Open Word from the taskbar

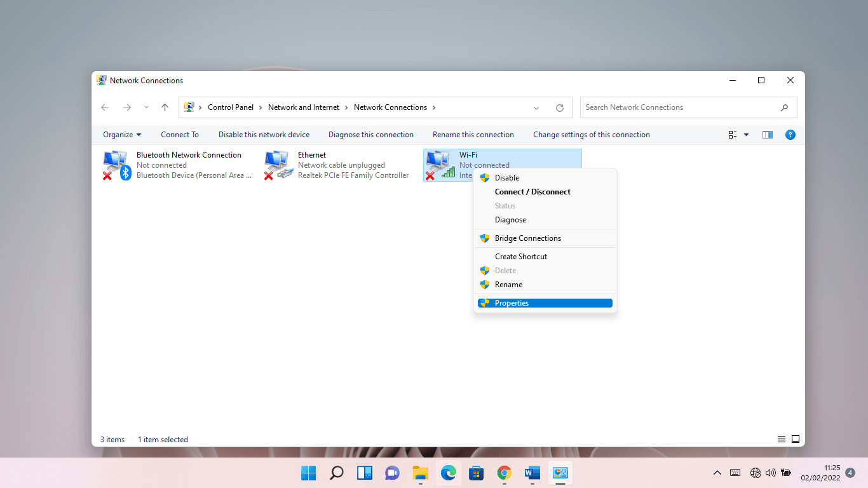(532, 473)
